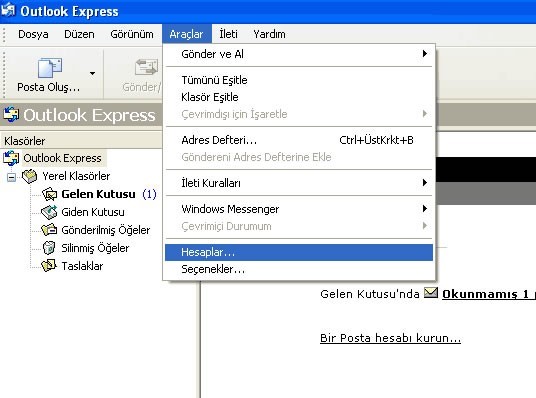The height and width of the screenshot is (398, 536).
Task: Click the Gelen Kutusu inbox icon
Action: click(50, 194)
